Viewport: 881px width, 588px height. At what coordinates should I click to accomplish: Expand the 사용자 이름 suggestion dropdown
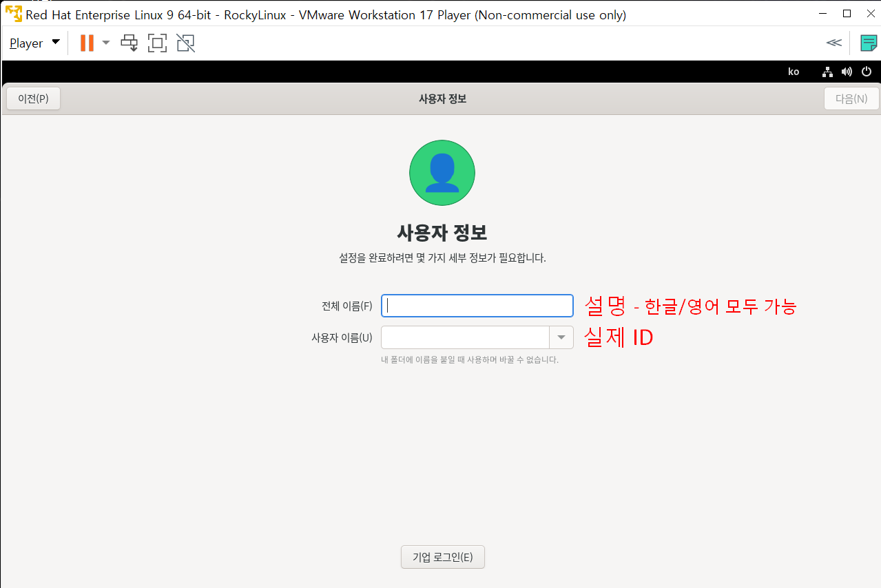click(x=561, y=337)
